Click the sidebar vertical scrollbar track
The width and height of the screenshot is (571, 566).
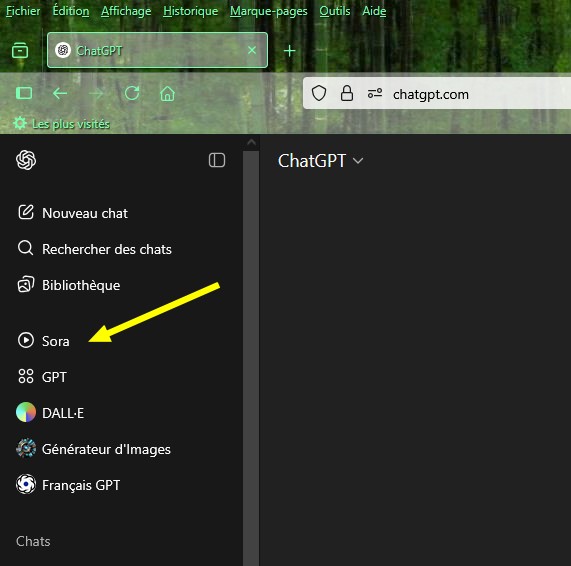pyautogui.click(x=251, y=358)
